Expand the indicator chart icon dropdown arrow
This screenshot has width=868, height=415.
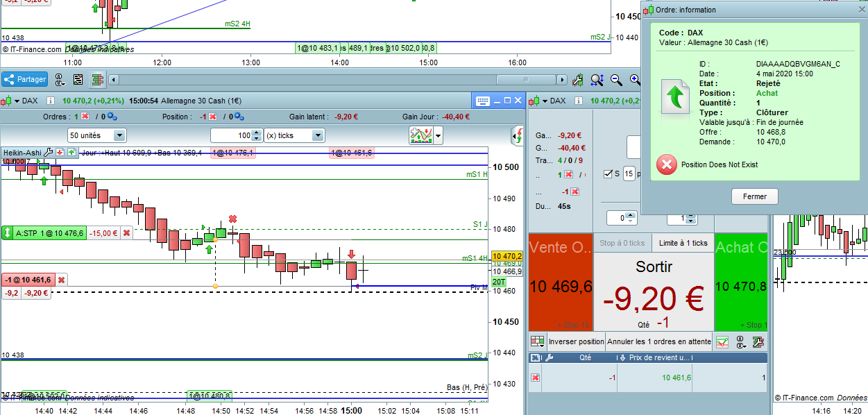click(438, 136)
